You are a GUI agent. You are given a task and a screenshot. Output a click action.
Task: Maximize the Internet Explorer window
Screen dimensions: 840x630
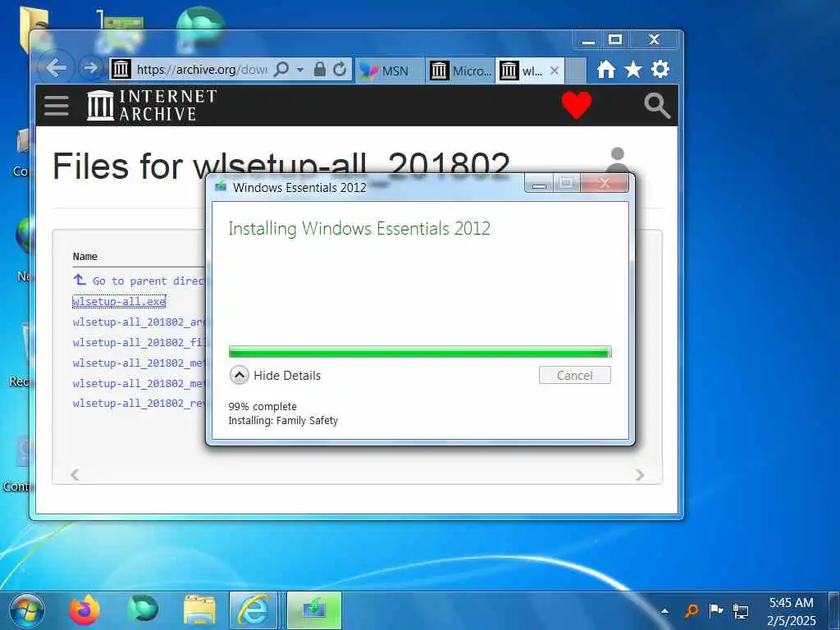[x=615, y=39]
